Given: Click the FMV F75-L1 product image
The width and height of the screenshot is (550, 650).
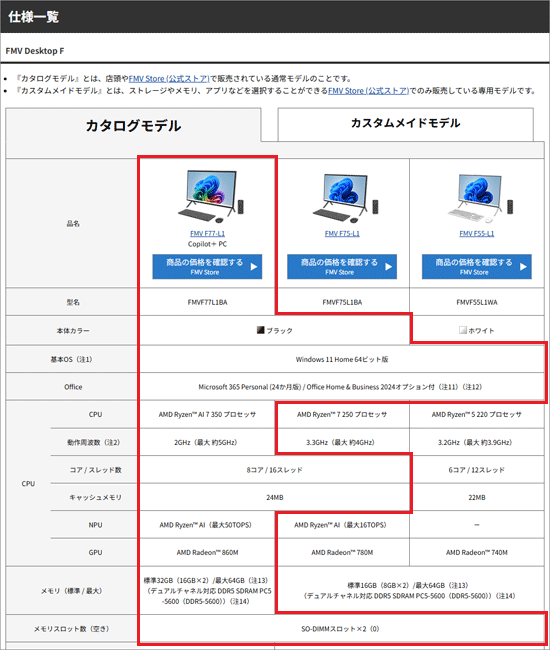Looking at the screenshot, I should pyautogui.click(x=346, y=198).
